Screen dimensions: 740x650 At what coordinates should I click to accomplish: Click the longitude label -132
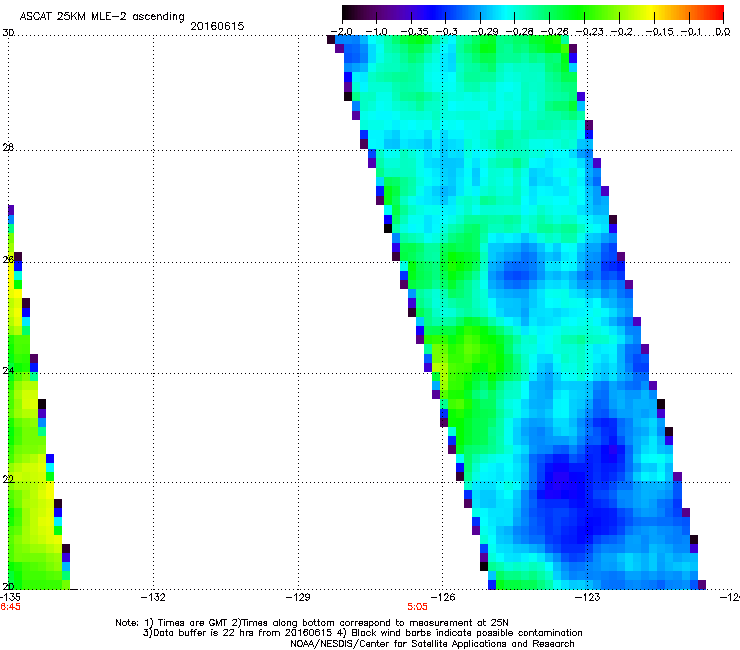pyautogui.click(x=154, y=597)
